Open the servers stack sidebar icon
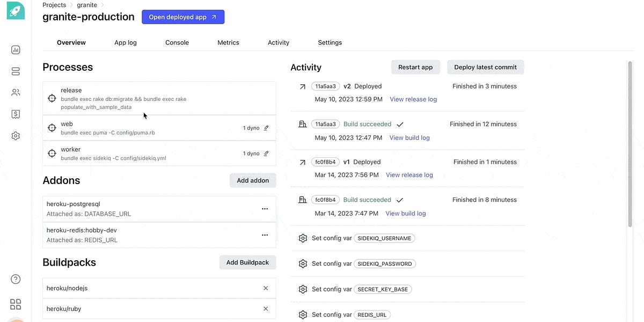The height and width of the screenshot is (322, 644). click(16, 71)
